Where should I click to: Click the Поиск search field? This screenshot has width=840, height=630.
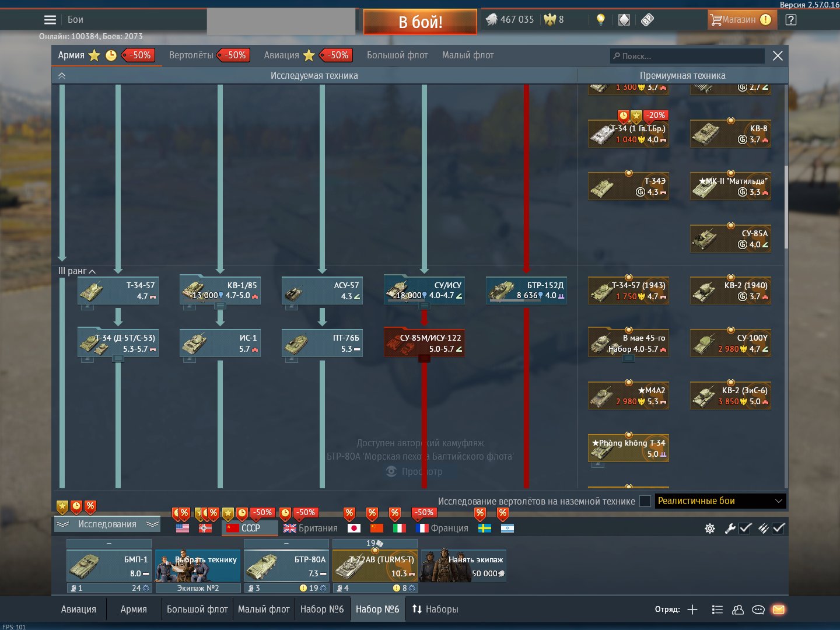coord(687,56)
